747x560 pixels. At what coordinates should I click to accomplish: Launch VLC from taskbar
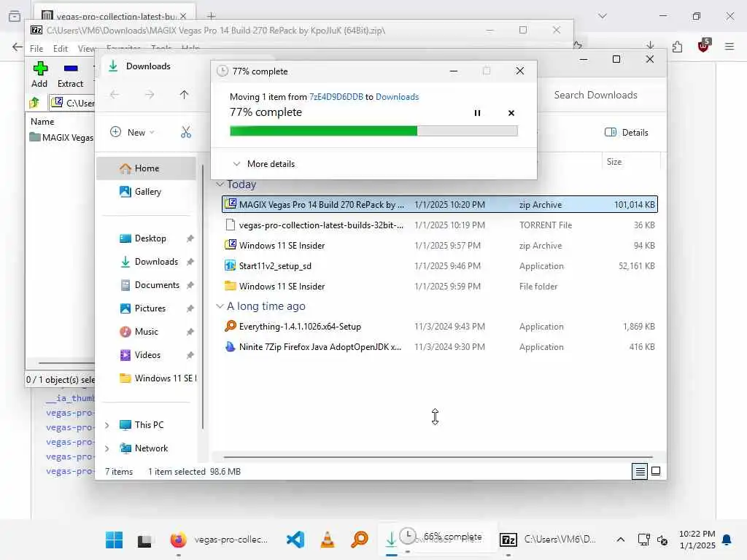point(328,540)
